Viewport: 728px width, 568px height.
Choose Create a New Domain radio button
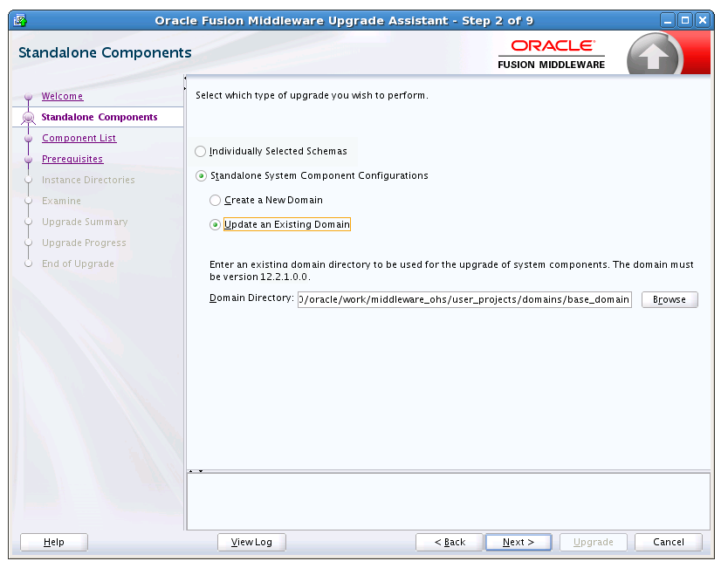215,201
